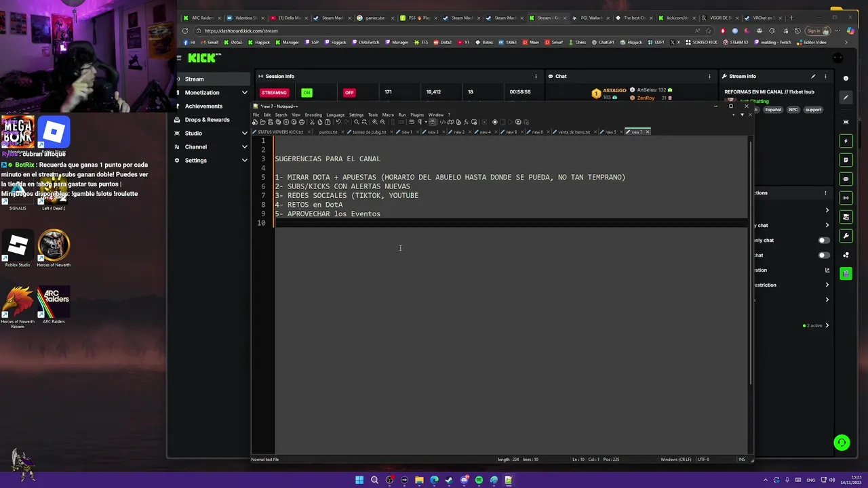
Task: Open the Kick sidebar hamburger menu
Action: [179, 58]
